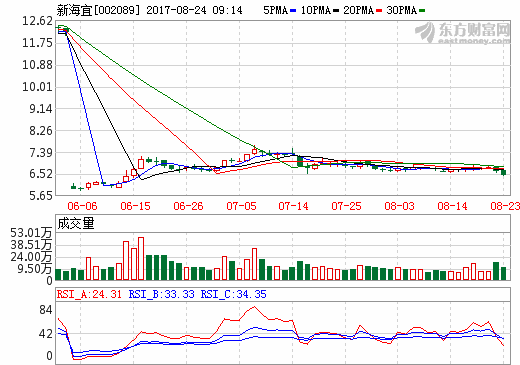Image resolution: width=520 pixels, height=365 pixels.
Task: Click the last green candlestick on the chart
Action: [503, 172]
